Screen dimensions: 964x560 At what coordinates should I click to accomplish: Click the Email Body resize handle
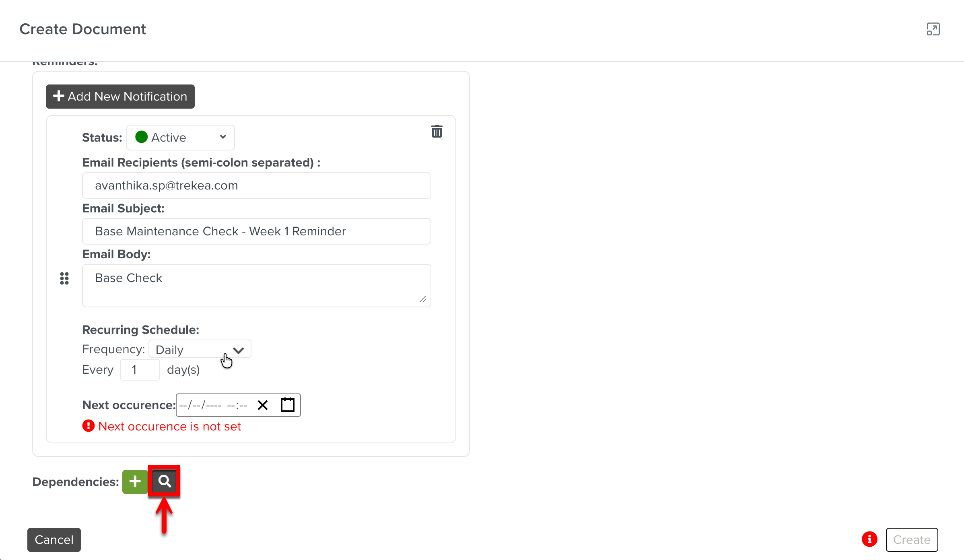pos(423,299)
